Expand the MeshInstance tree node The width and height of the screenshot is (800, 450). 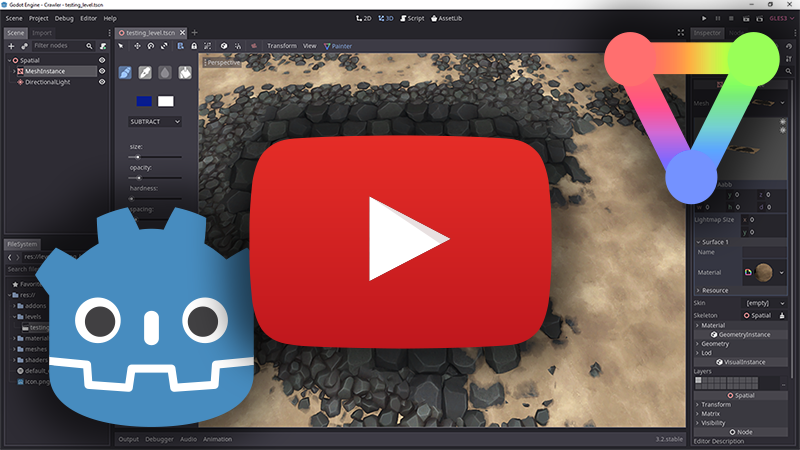[14, 71]
